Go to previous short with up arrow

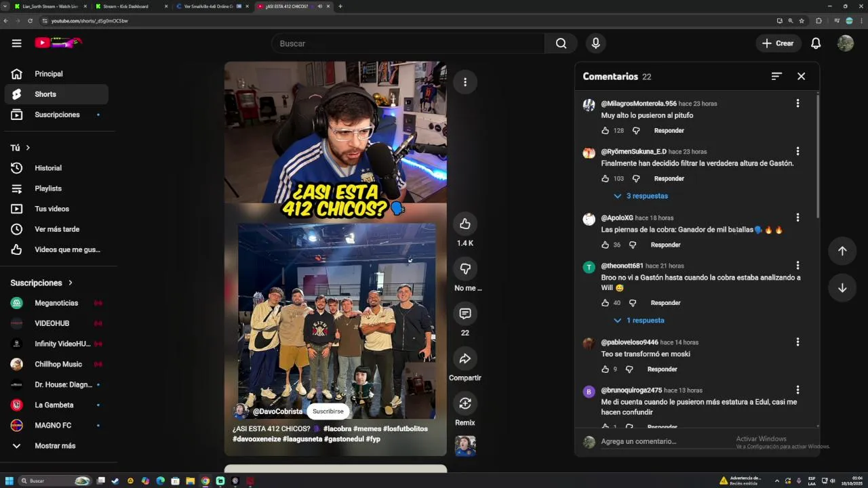[x=842, y=251]
